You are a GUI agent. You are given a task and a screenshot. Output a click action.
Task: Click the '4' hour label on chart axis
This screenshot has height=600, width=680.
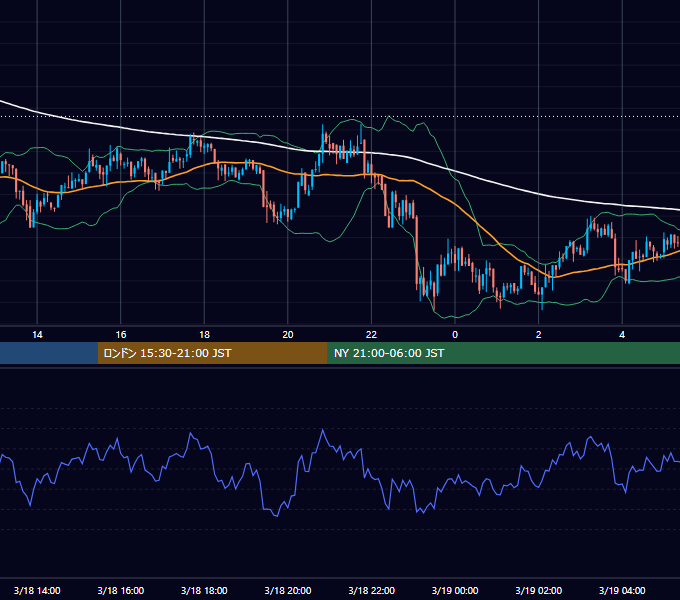622,334
